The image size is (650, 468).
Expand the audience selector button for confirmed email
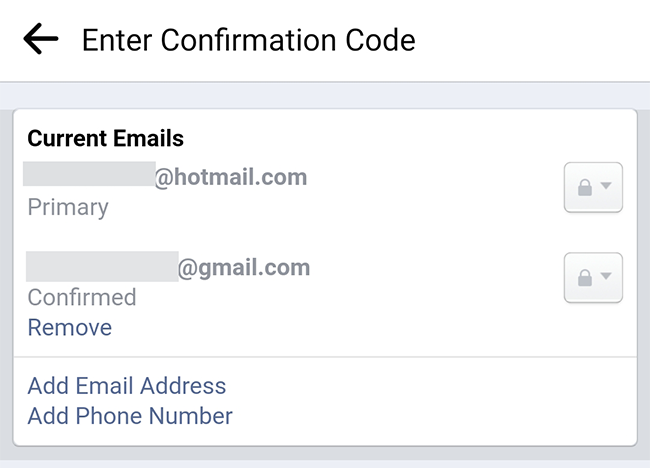pyautogui.click(x=593, y=278)
